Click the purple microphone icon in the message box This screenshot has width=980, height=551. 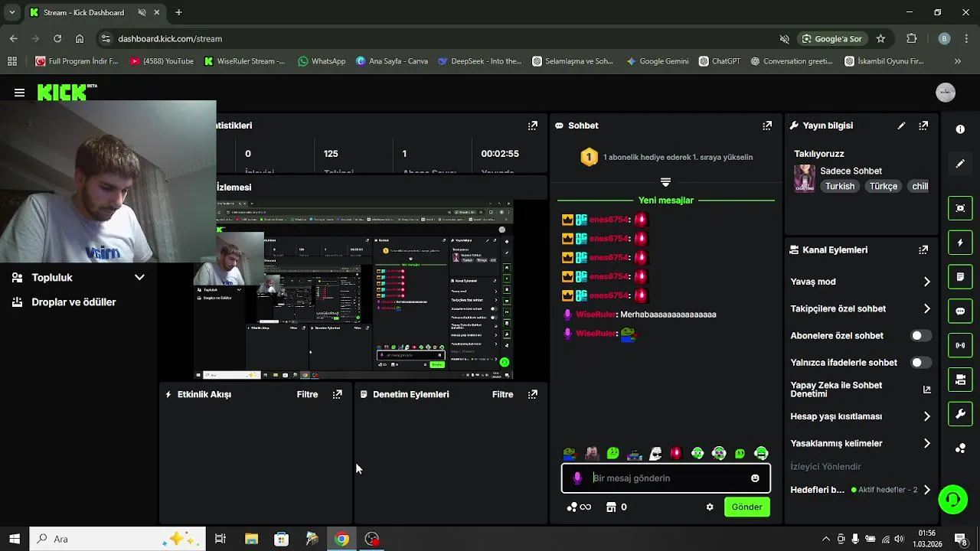pyautogui.click(x=577, y=478)
